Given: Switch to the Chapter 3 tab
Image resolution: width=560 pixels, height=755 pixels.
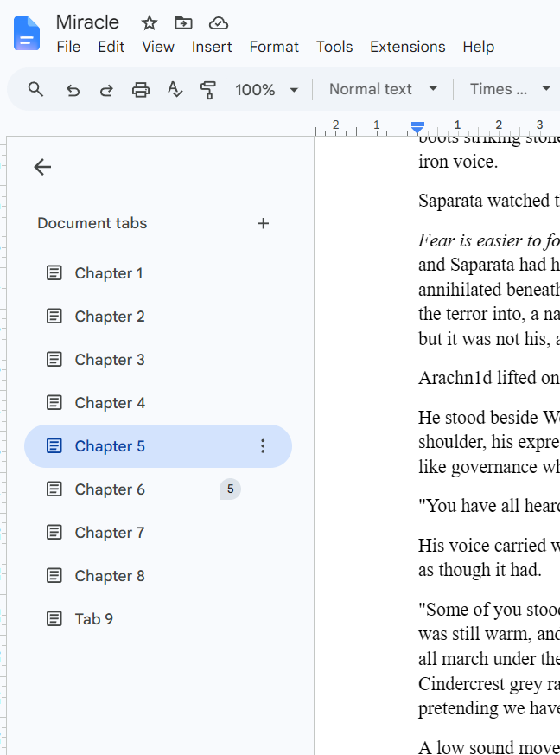Looking at the screenshot, I should (158, 360).
